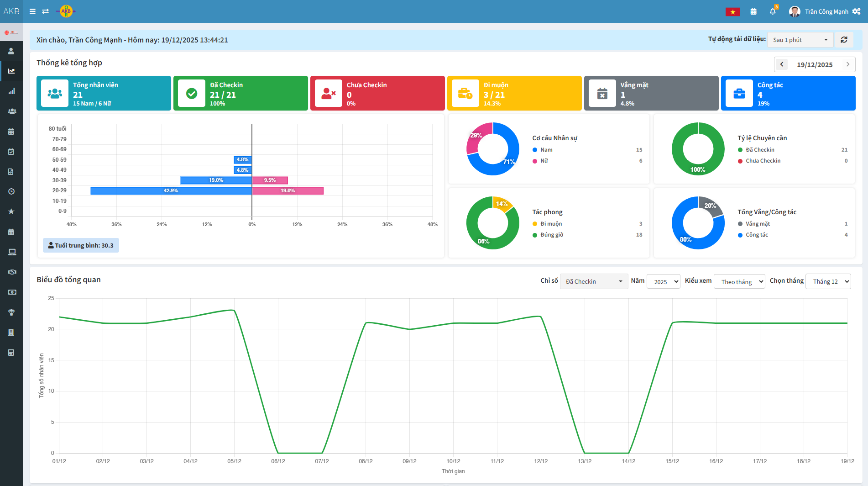Open the calendar icon in top bar
This screenshot has width=868, height=486.
click(753, 11)
